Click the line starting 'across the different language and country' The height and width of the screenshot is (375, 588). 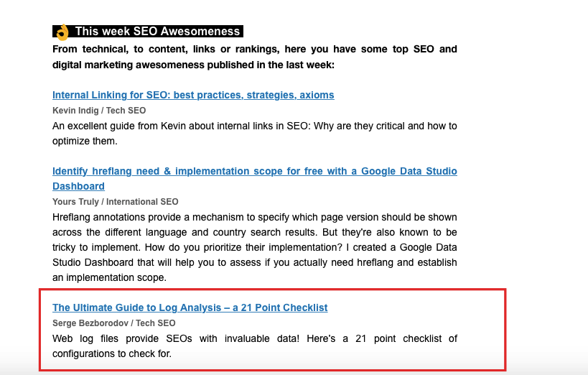click(x=255, y=232)
